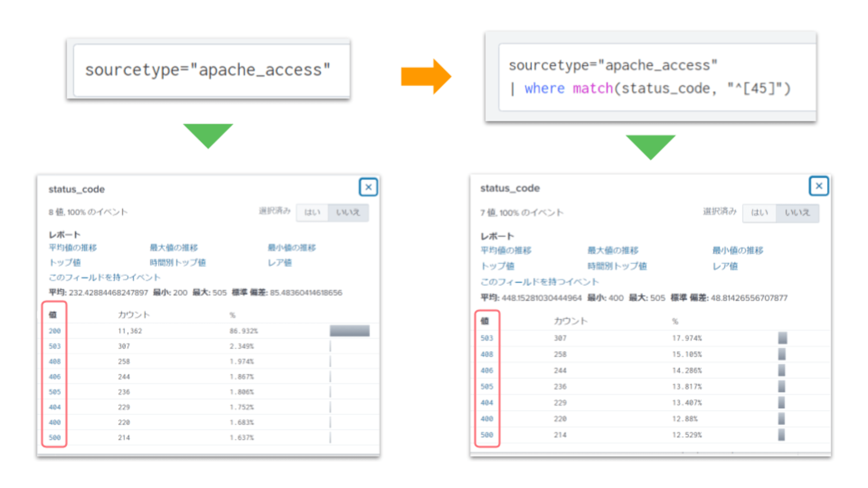Open トップ値 report in right panel

click(497, 266)
